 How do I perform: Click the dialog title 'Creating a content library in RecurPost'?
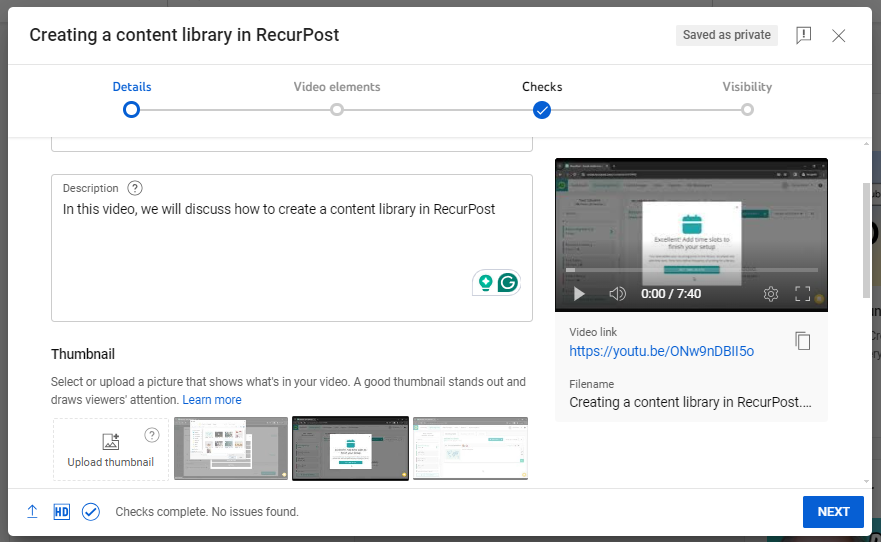(184, 35)
